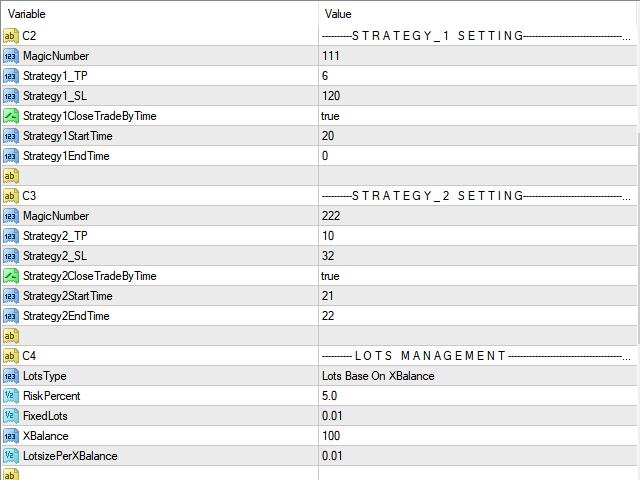Open LotsType value Lots Base On XBalance
The width and height of the screenshot is (640, 480).
point(477,376)
